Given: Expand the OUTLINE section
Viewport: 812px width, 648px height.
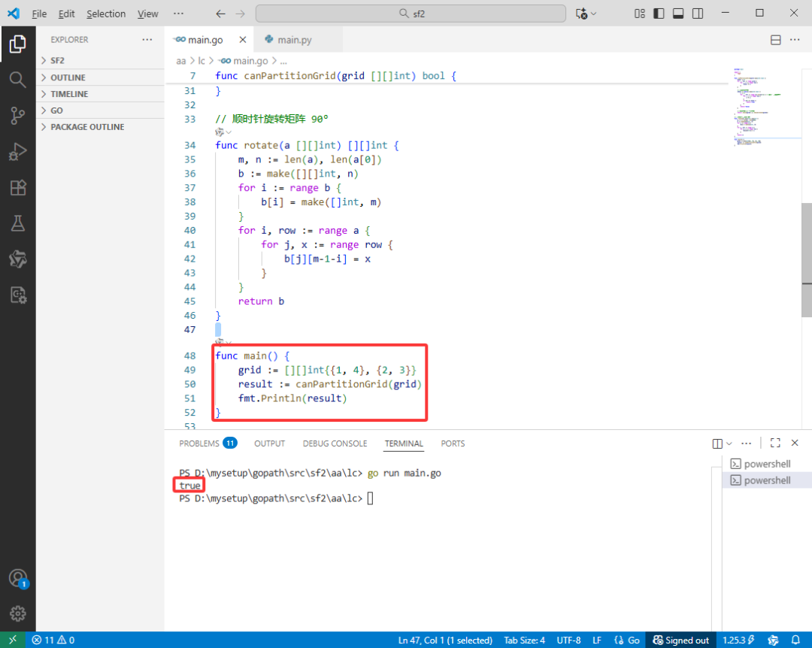Looking at the screenshot, I should pos(100,77).
